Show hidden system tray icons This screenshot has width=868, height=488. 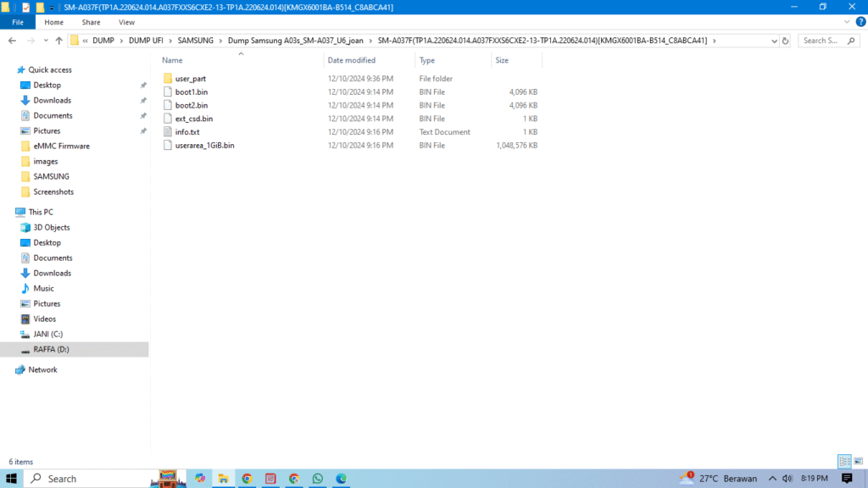pyautogui.click(x=772, y=479)
